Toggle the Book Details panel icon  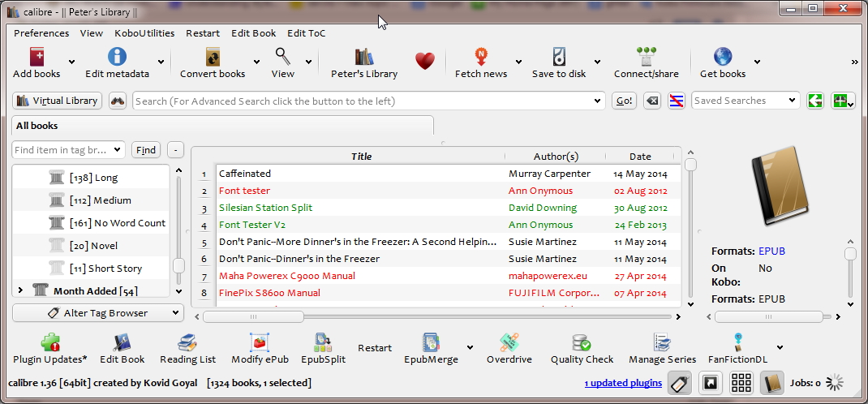click(x=772, y=382)
